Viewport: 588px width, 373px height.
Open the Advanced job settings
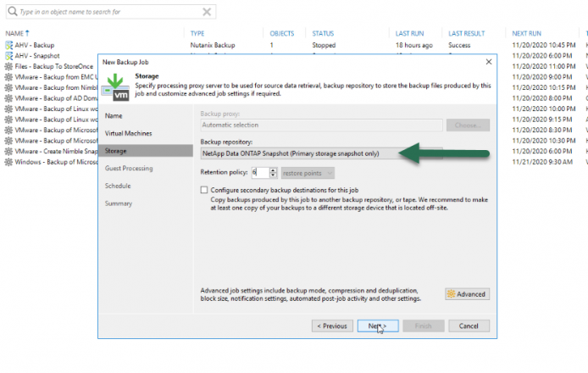point(467,294)
